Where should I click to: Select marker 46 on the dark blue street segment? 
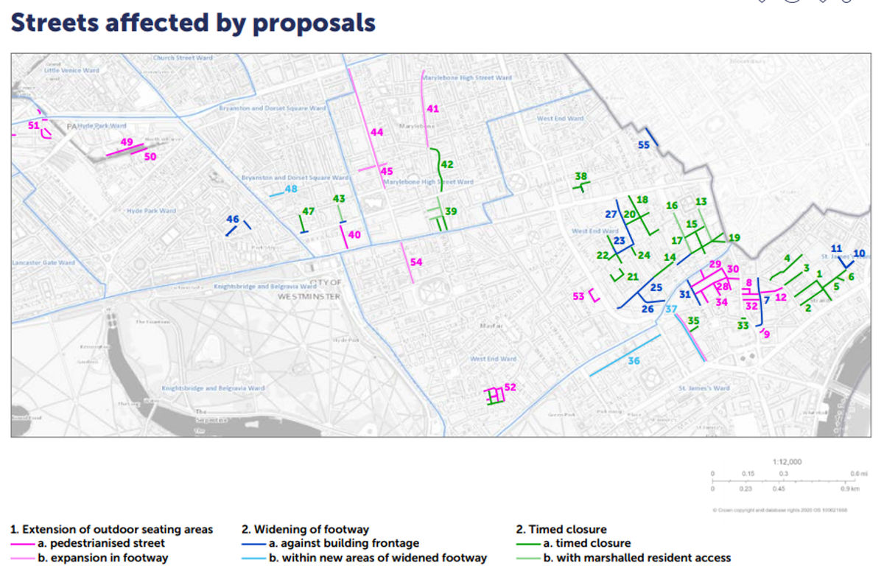pyautogui.click(x=234, y=218)
